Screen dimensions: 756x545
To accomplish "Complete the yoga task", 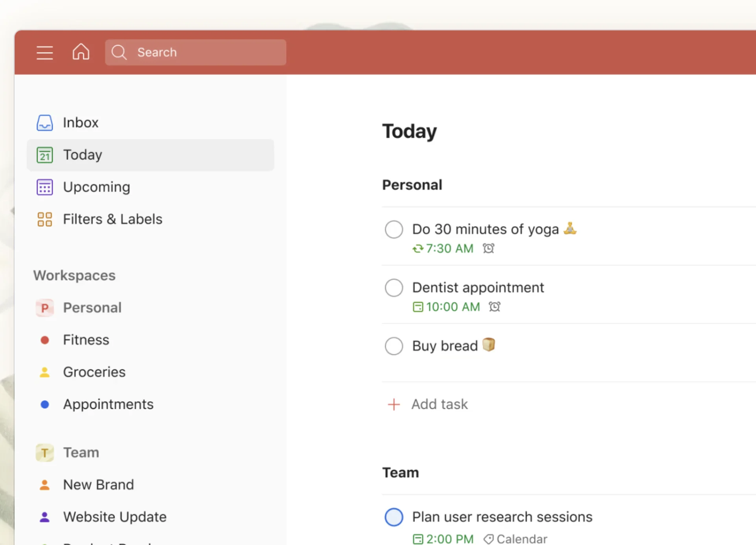I will point(393,229).
